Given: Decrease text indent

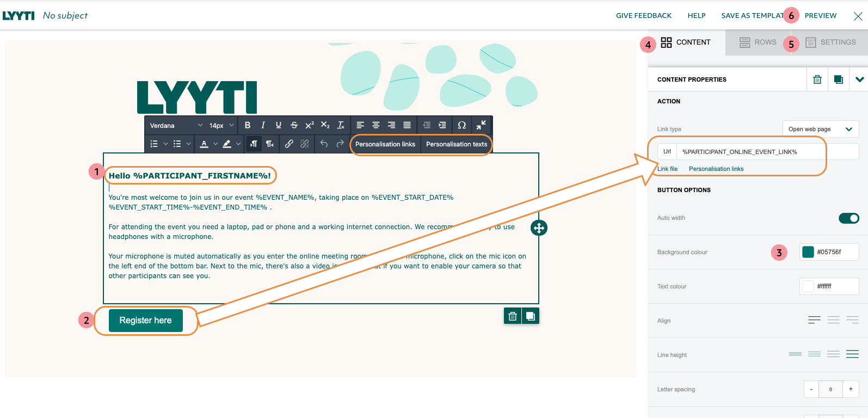Looking at the screenshot, I should (427, 125).
